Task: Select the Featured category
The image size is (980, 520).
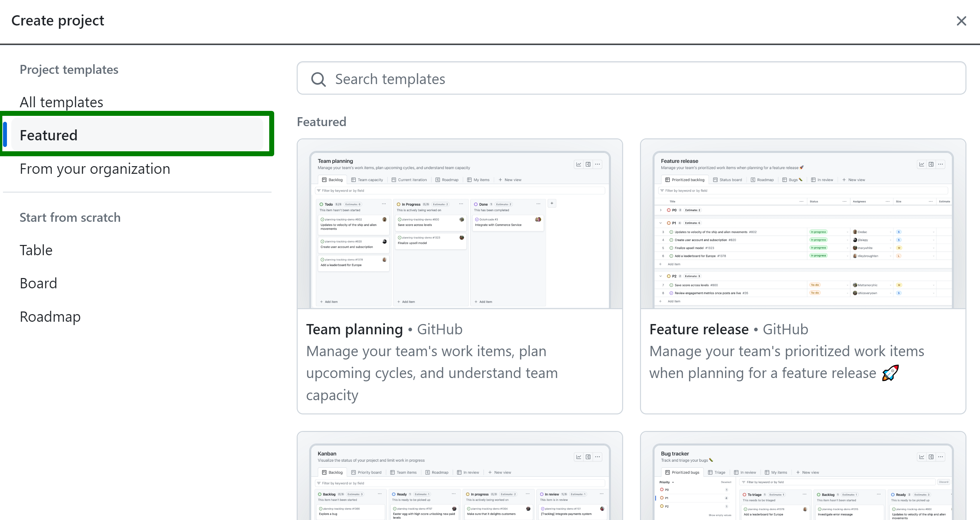Action: [137, 135]
